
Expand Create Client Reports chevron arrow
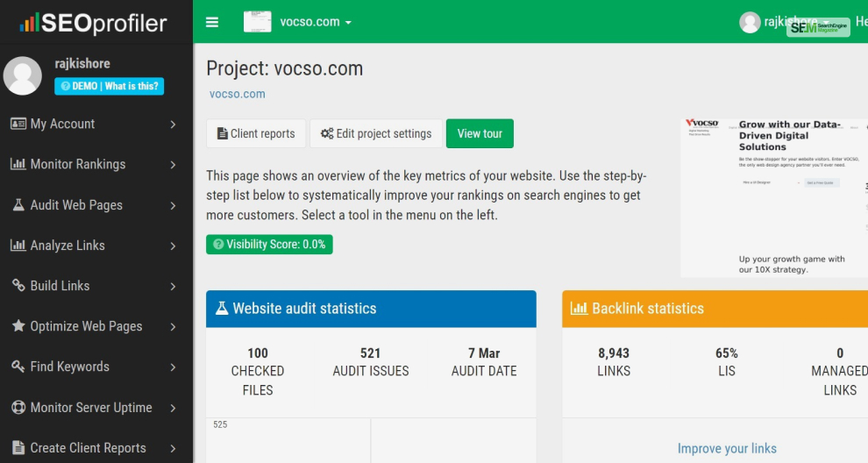[173, 449]
